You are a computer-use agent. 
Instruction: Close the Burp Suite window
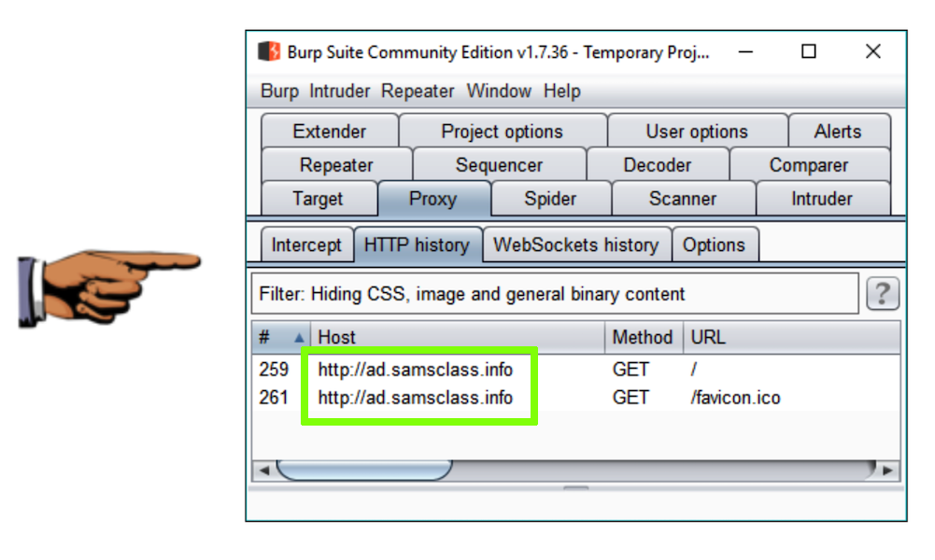pos(873,51)
